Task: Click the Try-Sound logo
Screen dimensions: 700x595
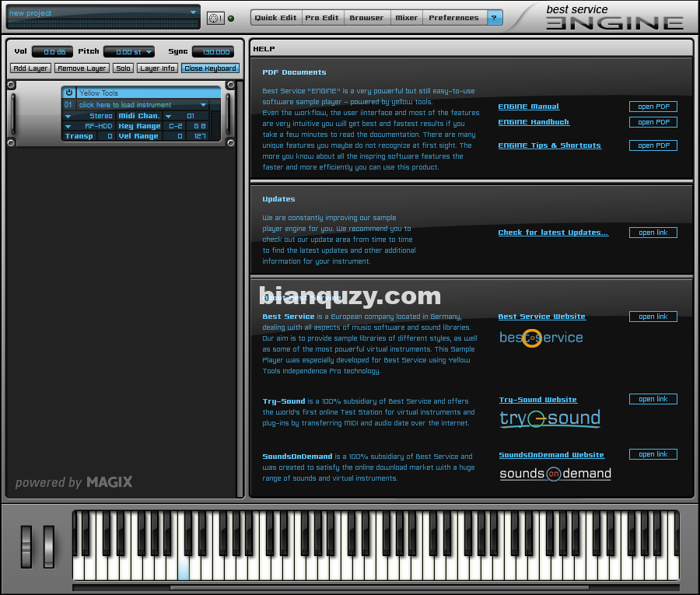Action: pyautogui.click(x=550, y=418)
